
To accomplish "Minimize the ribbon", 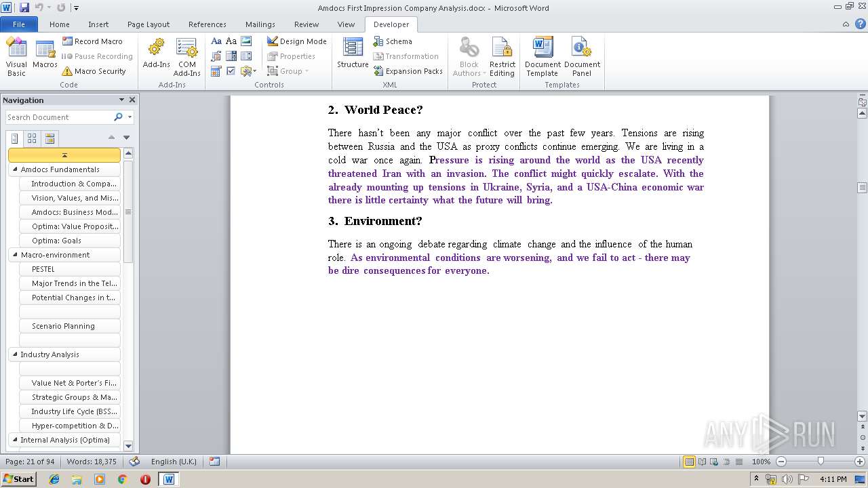I will (846, 24).
